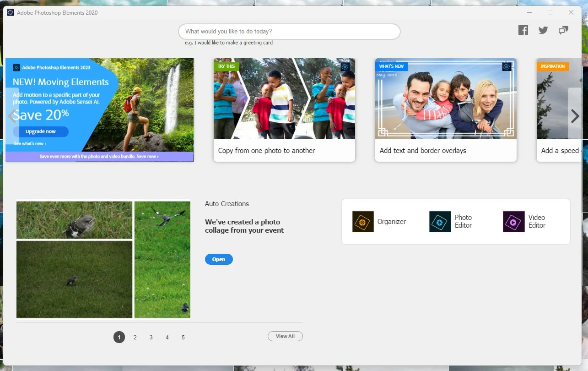Go to auto creation page 4

tap(167, 338)
